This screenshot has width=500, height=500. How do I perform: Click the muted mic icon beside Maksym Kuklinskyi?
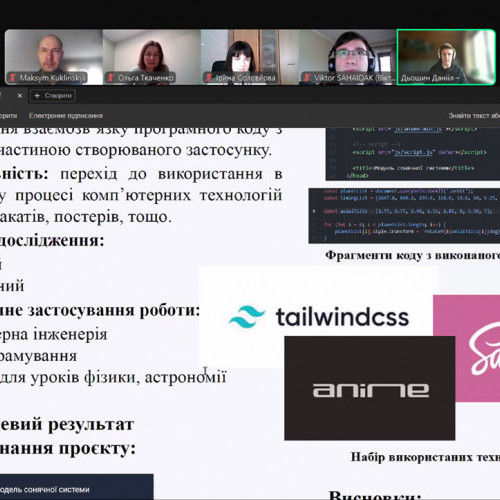click(13, 78)
